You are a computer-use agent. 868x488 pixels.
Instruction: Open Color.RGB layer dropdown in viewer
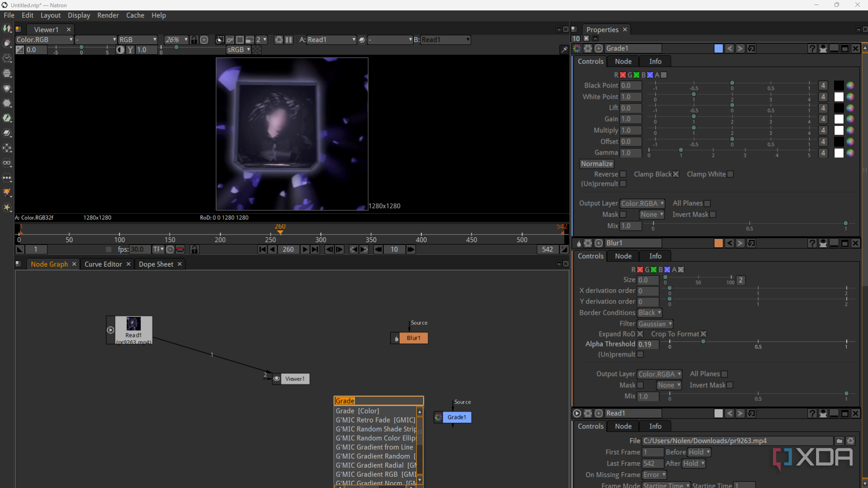tap(44, 40)
